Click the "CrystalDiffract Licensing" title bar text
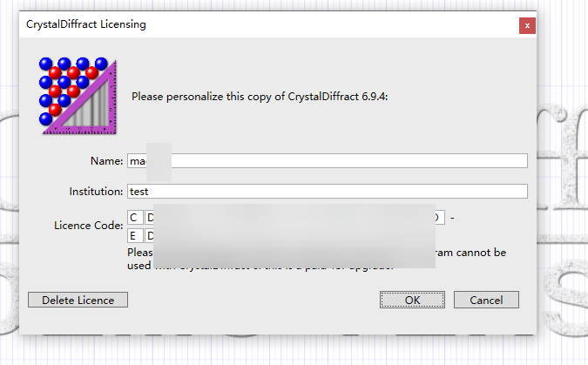Image resolution: width=588 pixels, height=365 pixels. click(x=86, y=24)
